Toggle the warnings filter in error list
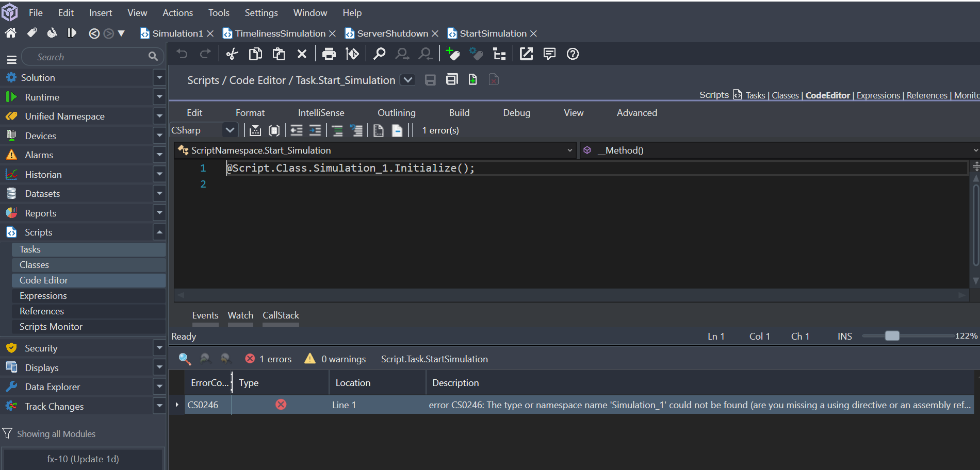980x470 pixels. coord(335,359)
